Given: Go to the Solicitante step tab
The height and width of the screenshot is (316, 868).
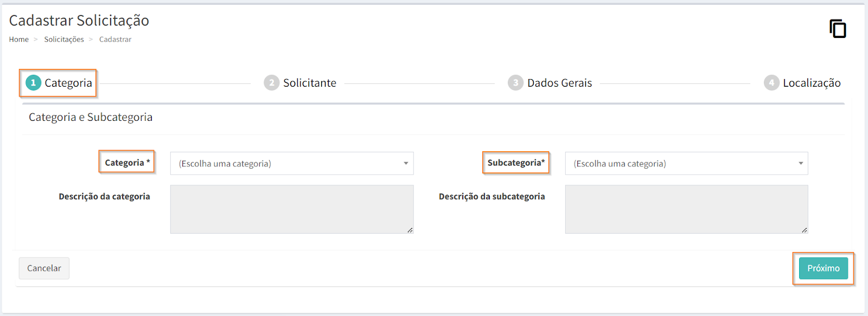Looking at the screenshot, I should (309, 83).
